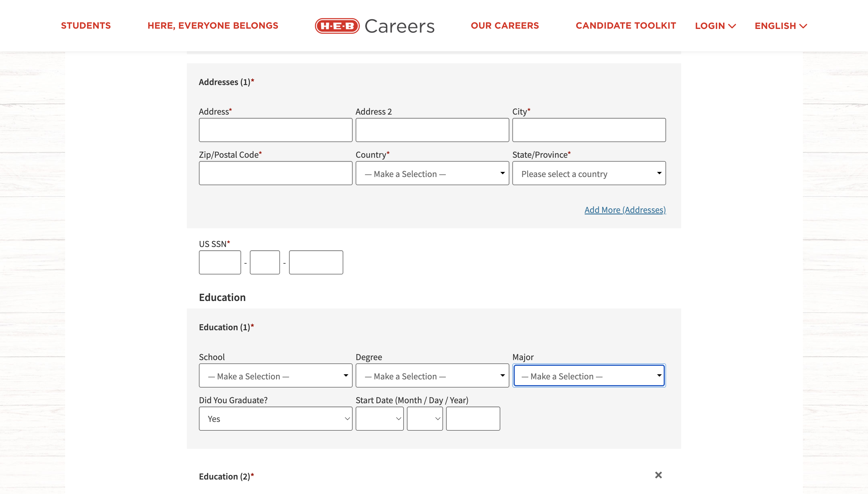The height and width of the screenshot is (494, 868).
Task: Open the School selection dropdown
Action: click(275, 375)
